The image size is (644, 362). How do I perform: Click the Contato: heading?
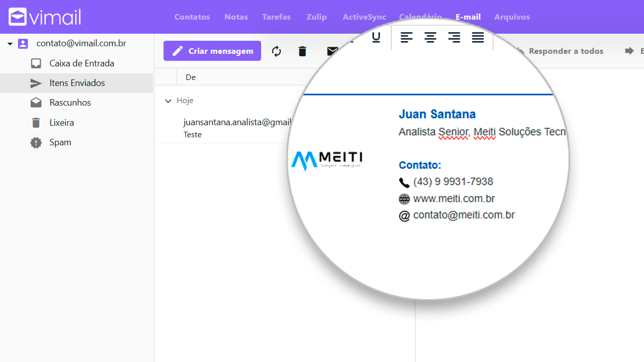click(420, 165)
